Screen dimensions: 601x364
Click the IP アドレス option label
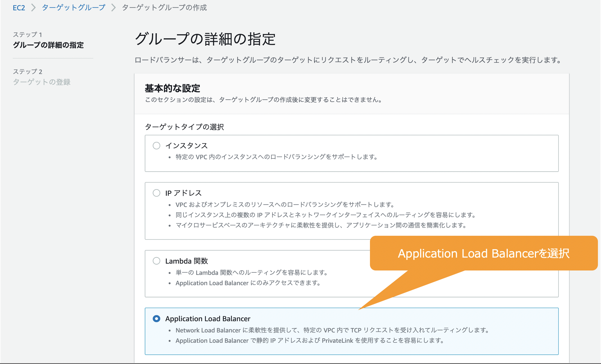tap(183, 193)
